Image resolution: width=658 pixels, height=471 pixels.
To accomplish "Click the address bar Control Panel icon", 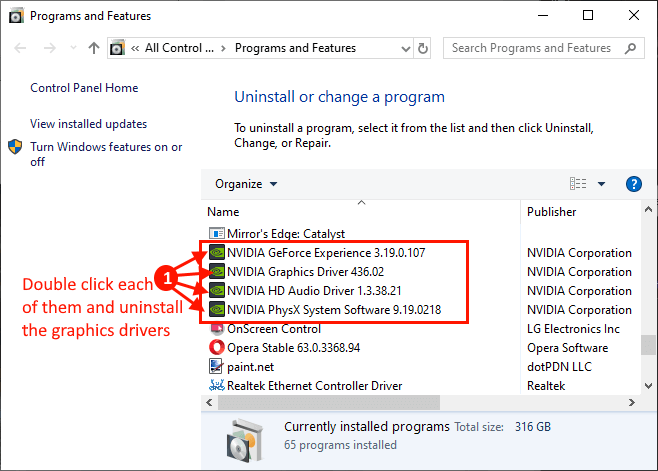I will point(117,48).
